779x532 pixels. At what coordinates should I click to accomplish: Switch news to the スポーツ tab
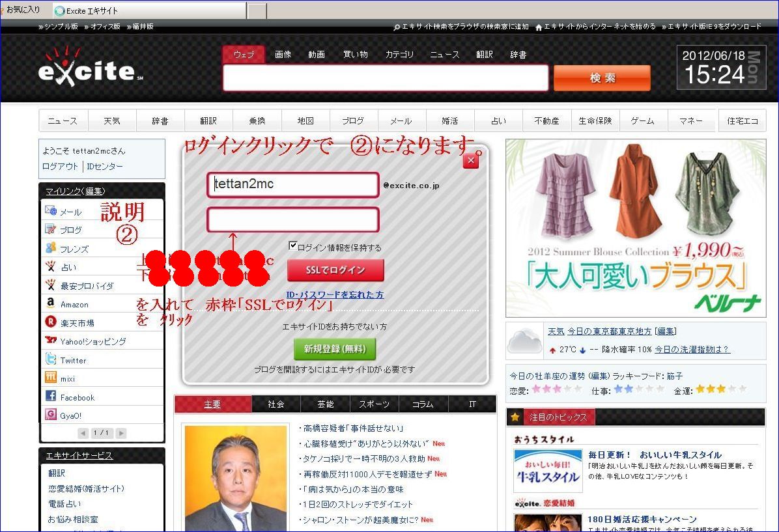coord(374,404)
